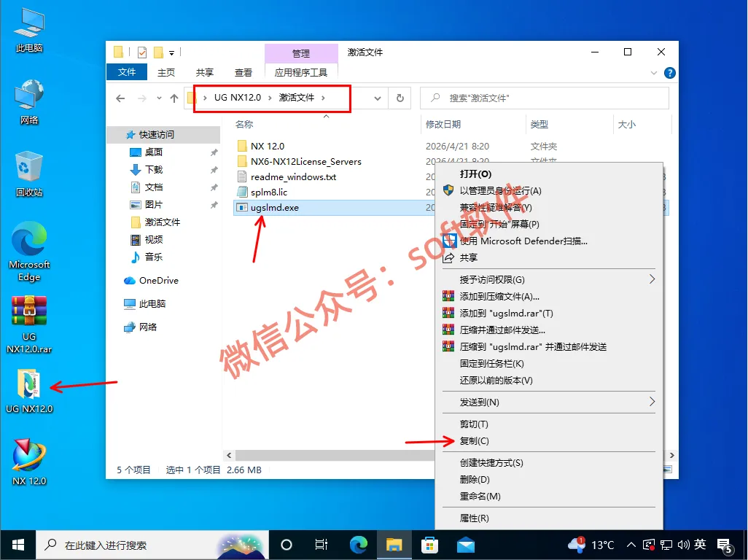Click properties icon in quick access toolbar
Image resolution: width=748 pixels, height=560 pixels.
tap(142, 52)
